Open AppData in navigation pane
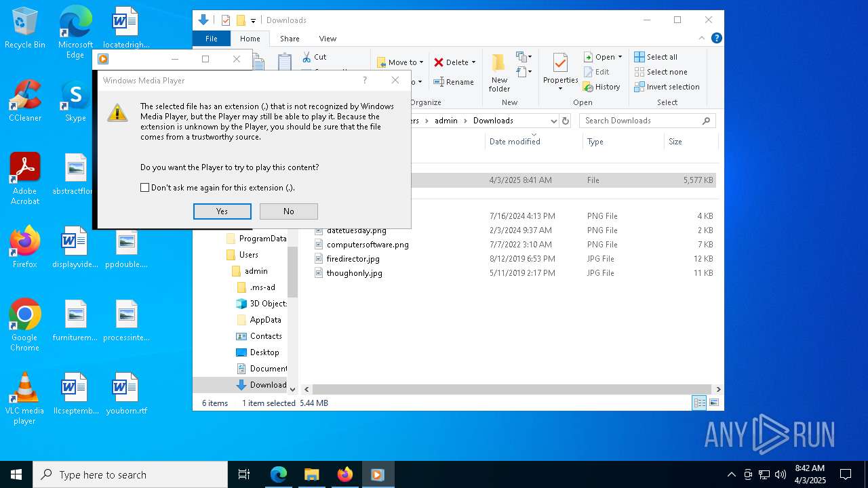This screenshot has width=868, height=488. (265, 320)
